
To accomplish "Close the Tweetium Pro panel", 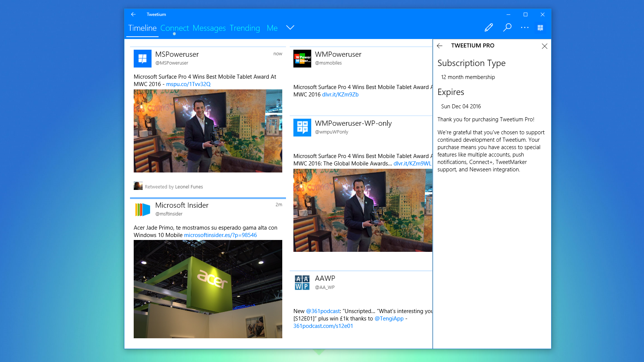I will pos(544,46).
